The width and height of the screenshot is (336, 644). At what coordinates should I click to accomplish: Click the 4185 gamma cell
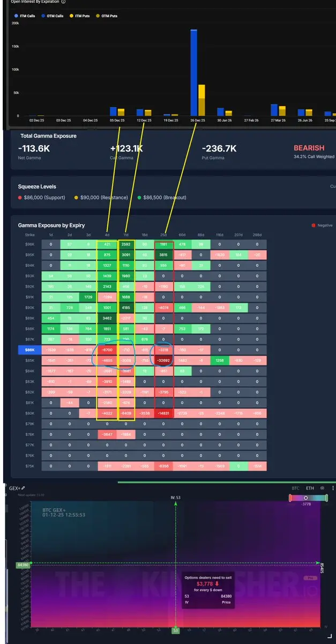[x=126, y=308]
